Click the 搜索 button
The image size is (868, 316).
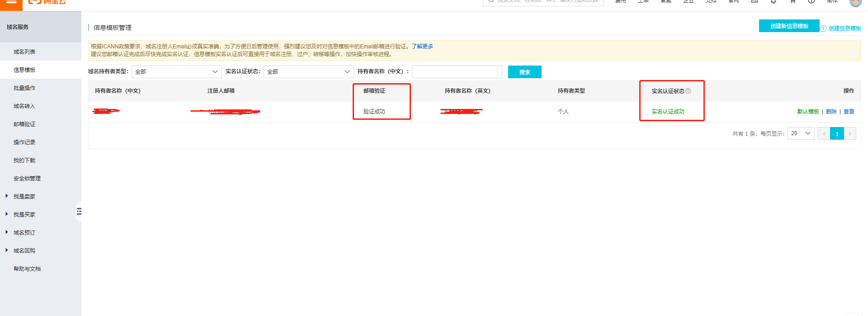pos(524,72)
